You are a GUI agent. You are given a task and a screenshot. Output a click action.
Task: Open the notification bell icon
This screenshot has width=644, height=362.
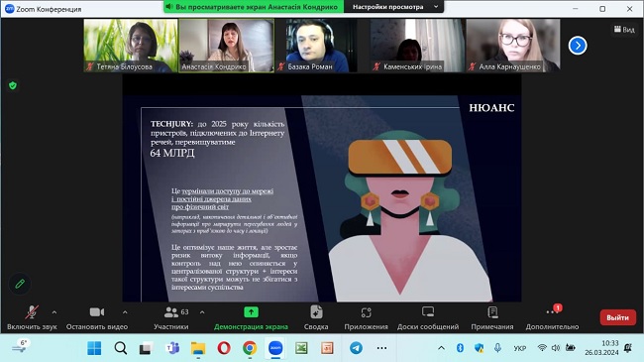tap(628, 348)
